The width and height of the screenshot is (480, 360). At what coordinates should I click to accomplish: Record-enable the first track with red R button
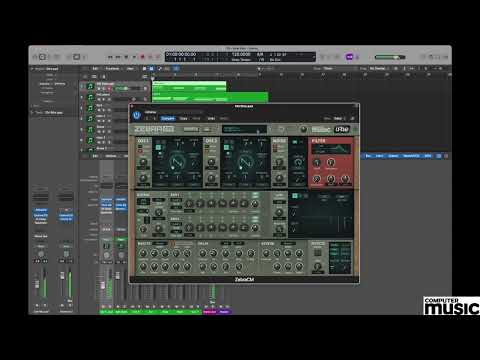point(109,89)
